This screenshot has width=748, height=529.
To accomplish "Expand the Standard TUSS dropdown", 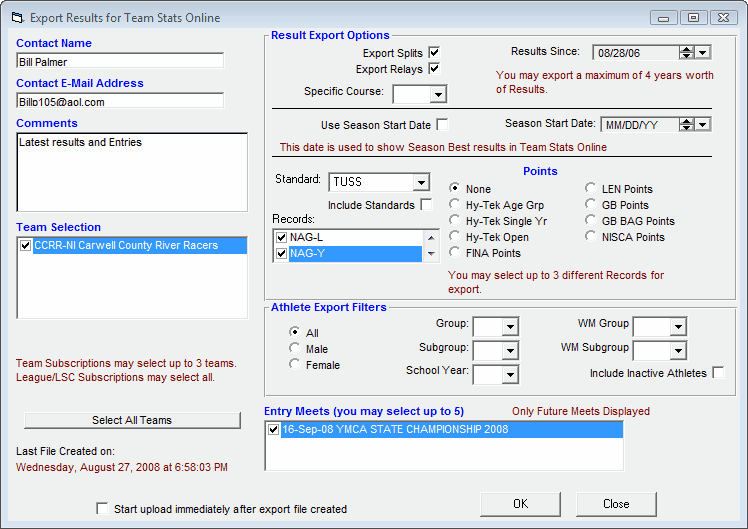I will (420, 182).
